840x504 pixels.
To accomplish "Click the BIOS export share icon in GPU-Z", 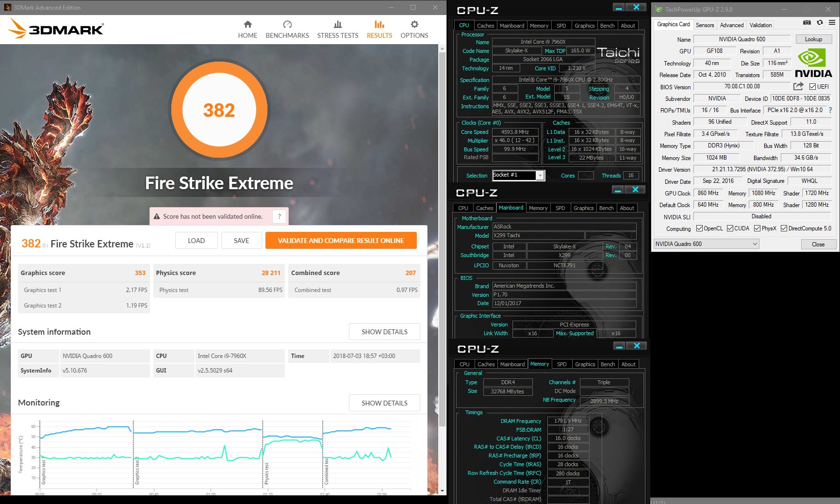I will click(798, 86).
